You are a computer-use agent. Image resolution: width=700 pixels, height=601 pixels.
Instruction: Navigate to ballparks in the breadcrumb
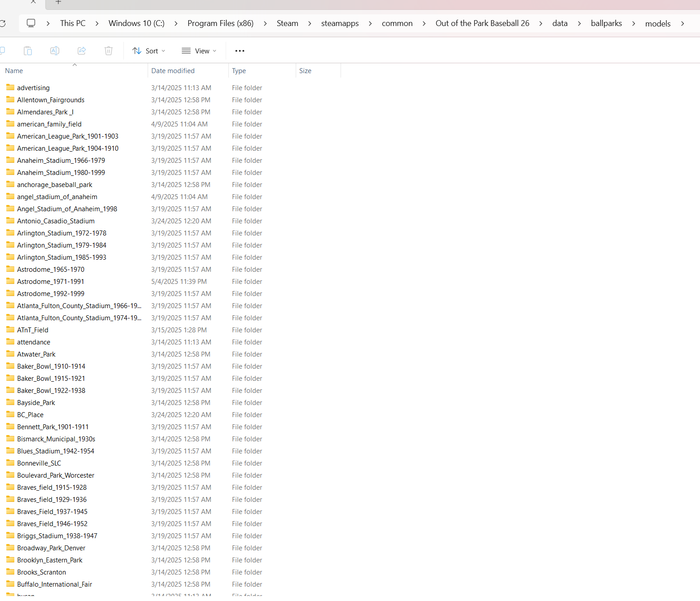606,23
